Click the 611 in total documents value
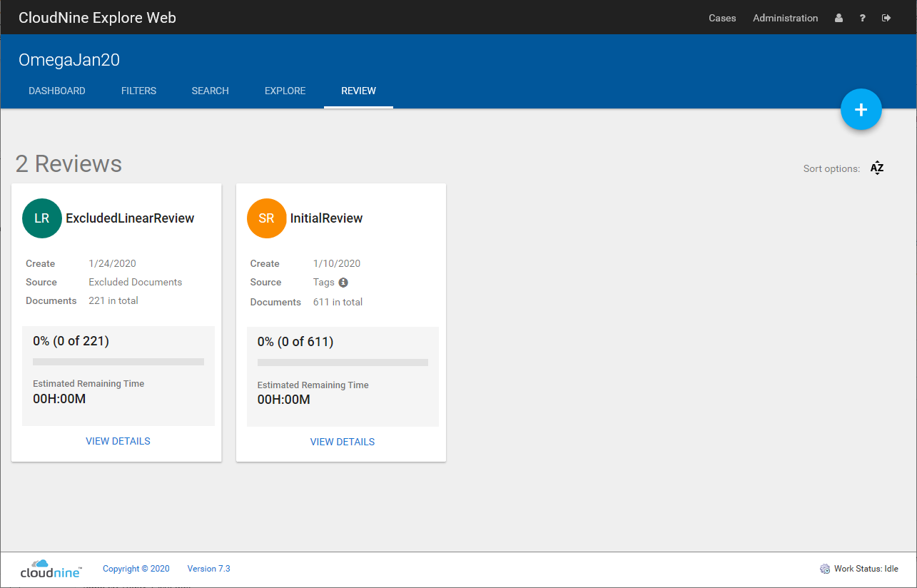This screenshot has height=588, width=917. tap(338, 302)
